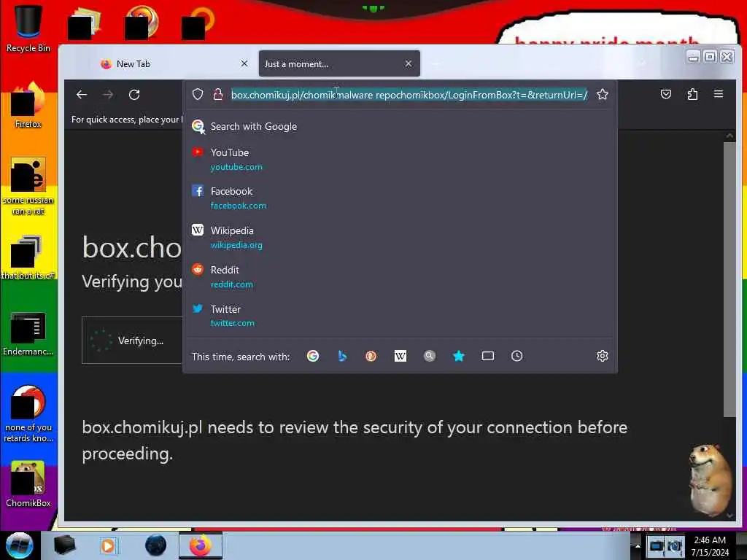
Task: Open the tracking protection shield icon
Action: (x=198, y=94)
